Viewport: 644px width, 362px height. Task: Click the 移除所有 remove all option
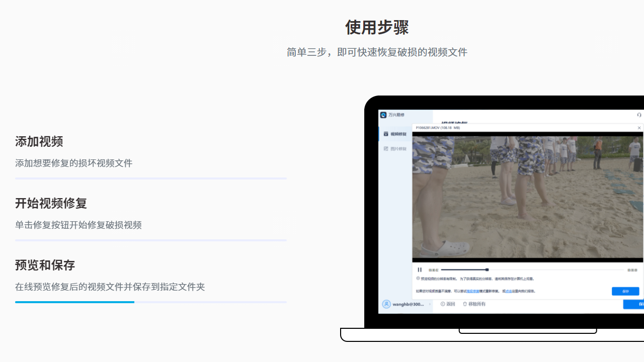(x=477, y=304)
